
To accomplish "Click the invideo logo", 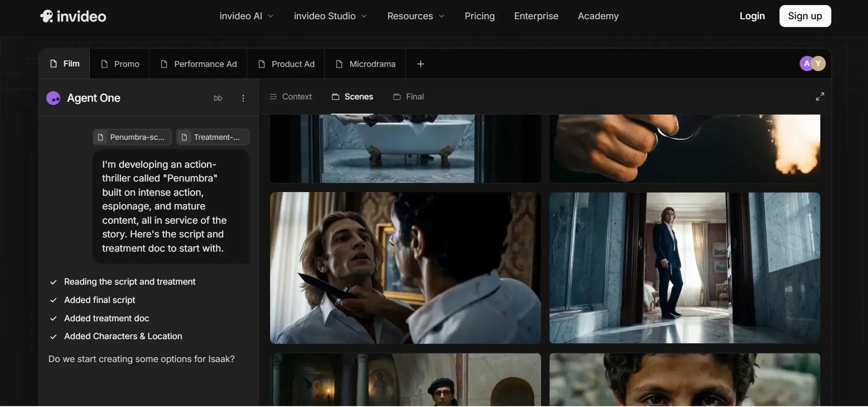I will click(73, 16).
